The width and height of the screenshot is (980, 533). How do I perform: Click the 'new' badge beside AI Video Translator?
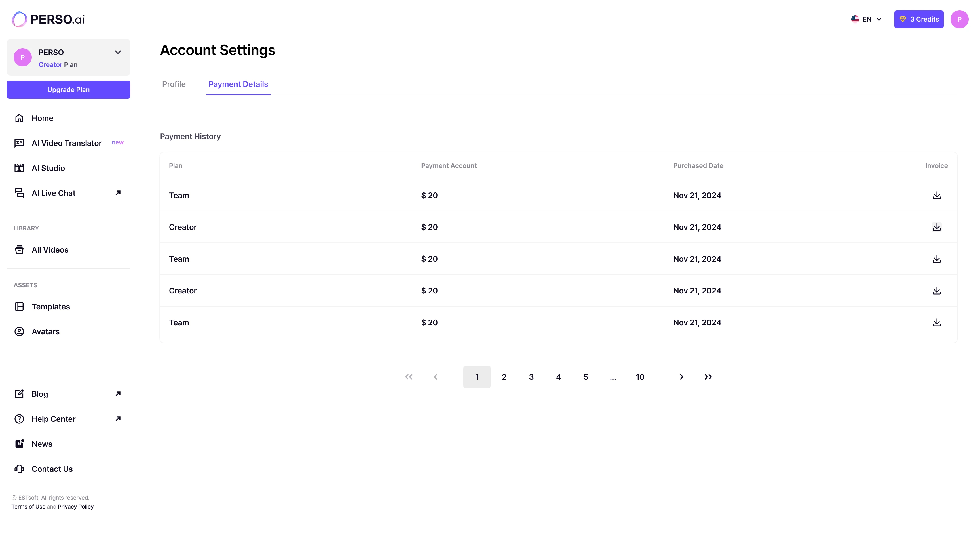pyautogui.click(x=118, y=142)
